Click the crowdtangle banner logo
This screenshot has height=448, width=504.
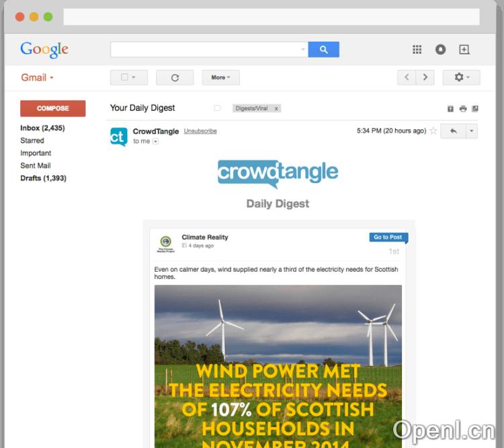pos(278,173)
